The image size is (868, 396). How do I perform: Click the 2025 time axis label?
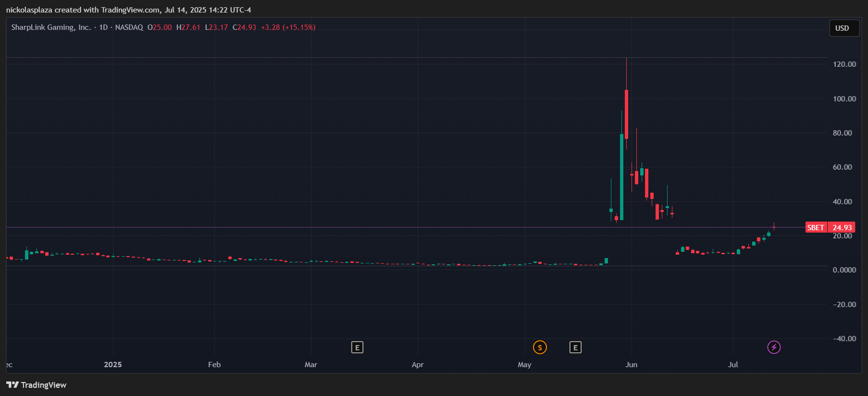point(113,365)
